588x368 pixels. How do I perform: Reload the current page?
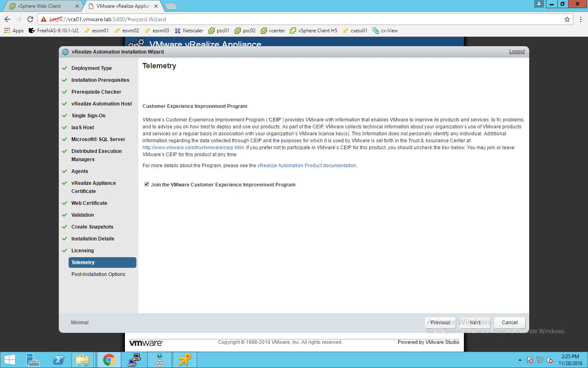(30, 19)
